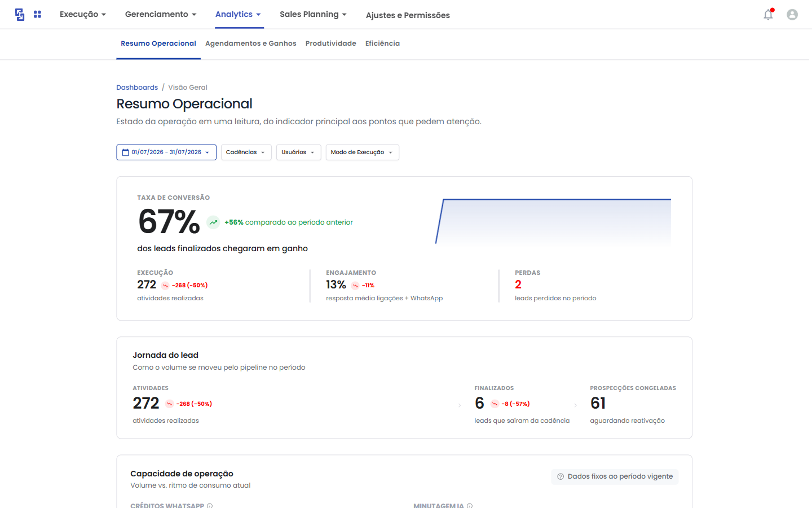
Task: Click the red trend icon beside -11%
Action: pos(355,286)
